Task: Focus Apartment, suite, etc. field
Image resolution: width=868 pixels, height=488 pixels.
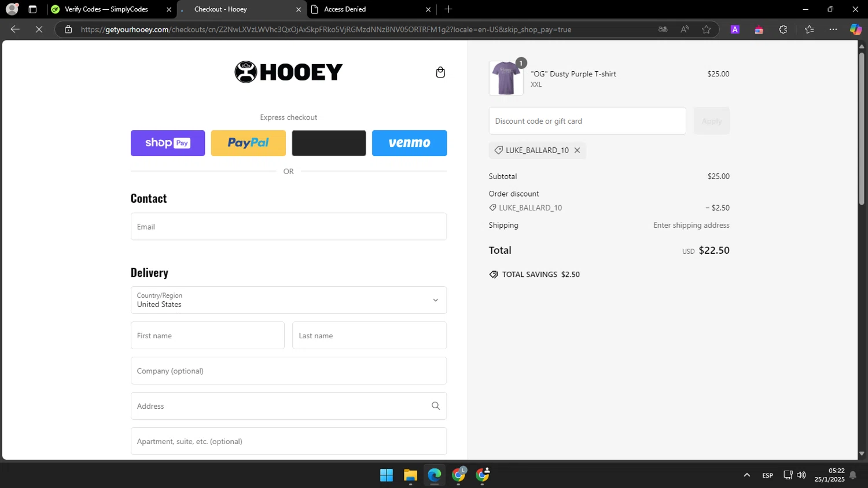Action: [289, 441]
